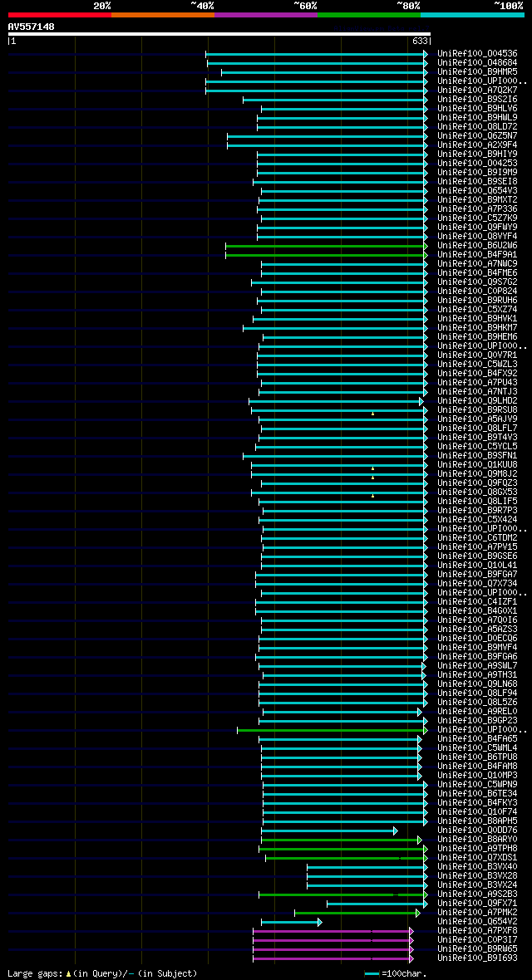Screen dimensions: 532x980
Task: Click the cyan alignment bar for UniRef100_Q0DD76
Action: coord(329,831)
